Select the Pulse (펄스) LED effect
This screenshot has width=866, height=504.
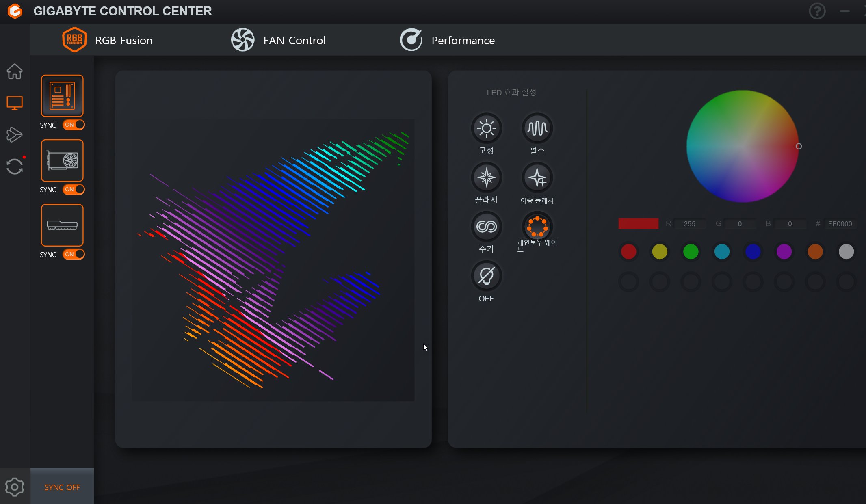point(537,128)
